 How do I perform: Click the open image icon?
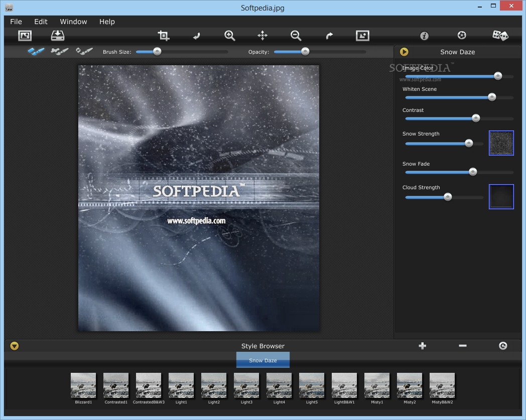[25, 36]
